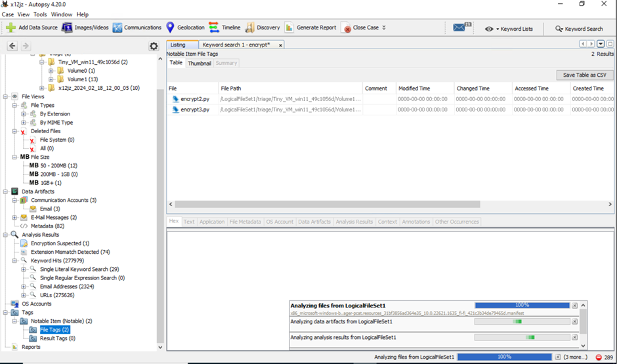Select the Table view tab
The image size is (617, 364).
click(x=176, y=63)
